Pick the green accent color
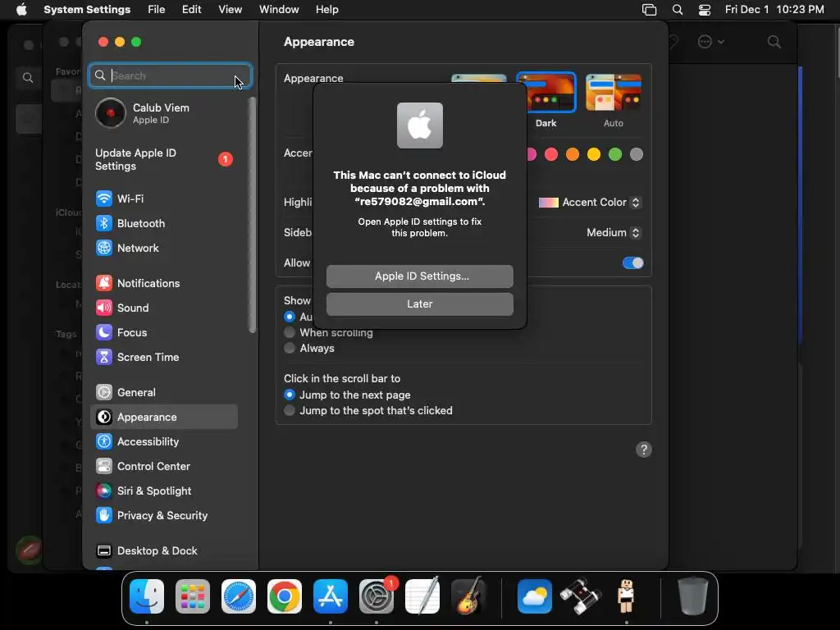The width and height of the screenshot is (840, 630). 615,155
